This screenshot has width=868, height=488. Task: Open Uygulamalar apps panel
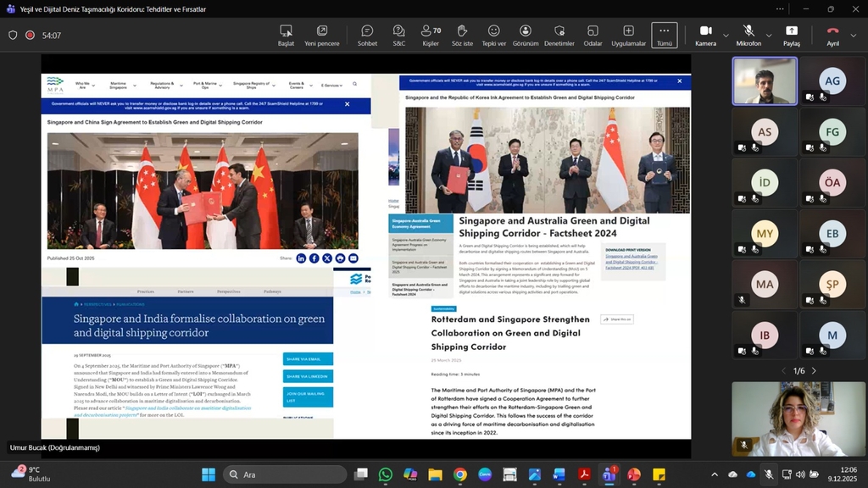(x=628, y=35)
